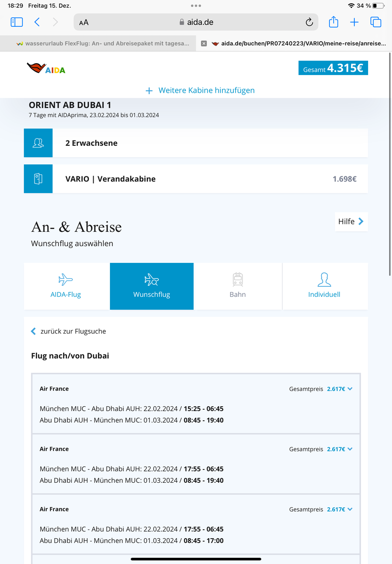Select the Bahn travel option

coord(238,286)
